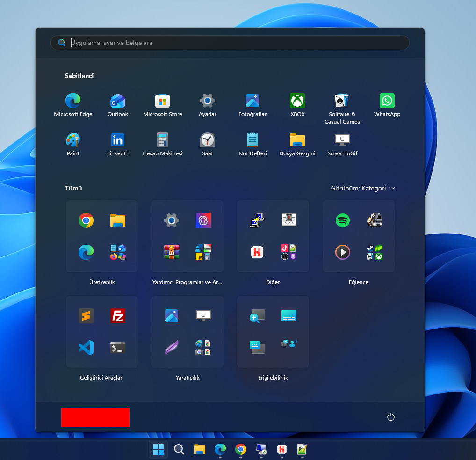Launch the Fotoğraflar app
The width and height of the screenshot is (476, 460).
click(252, 105)
